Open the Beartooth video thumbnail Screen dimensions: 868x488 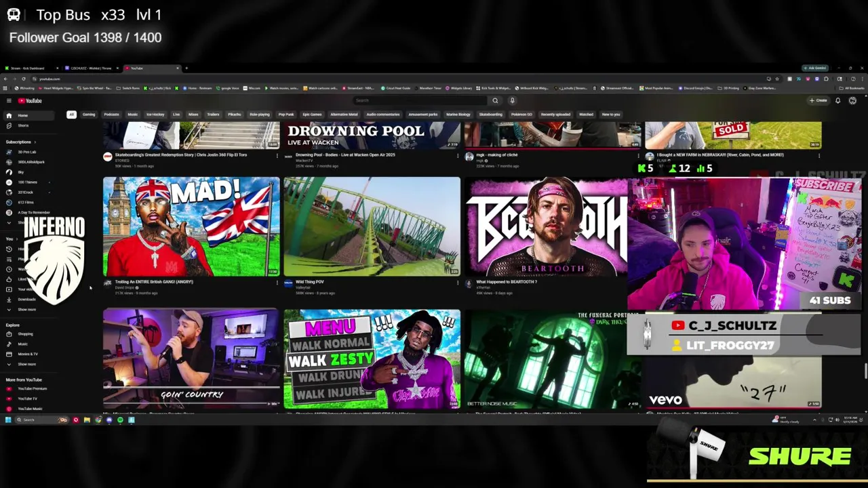point(547,226)
